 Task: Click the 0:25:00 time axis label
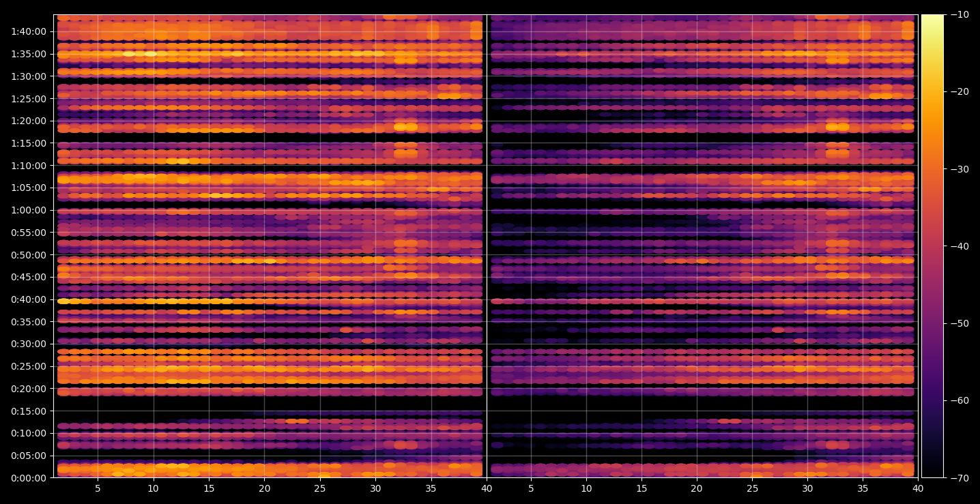click(x=29, y=366)
